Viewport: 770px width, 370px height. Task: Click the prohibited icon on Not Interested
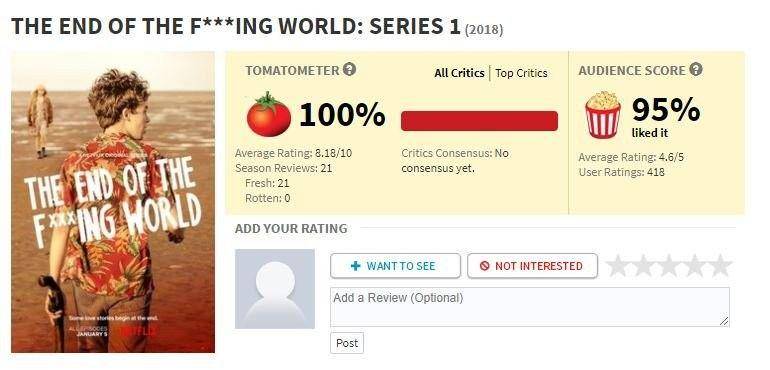(x=485, y=266)
